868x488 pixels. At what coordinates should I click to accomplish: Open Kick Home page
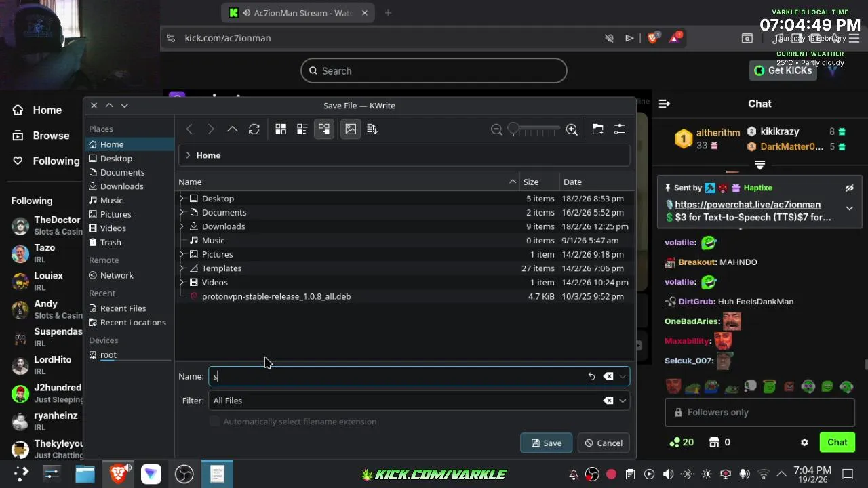click(x=39, y=110)
